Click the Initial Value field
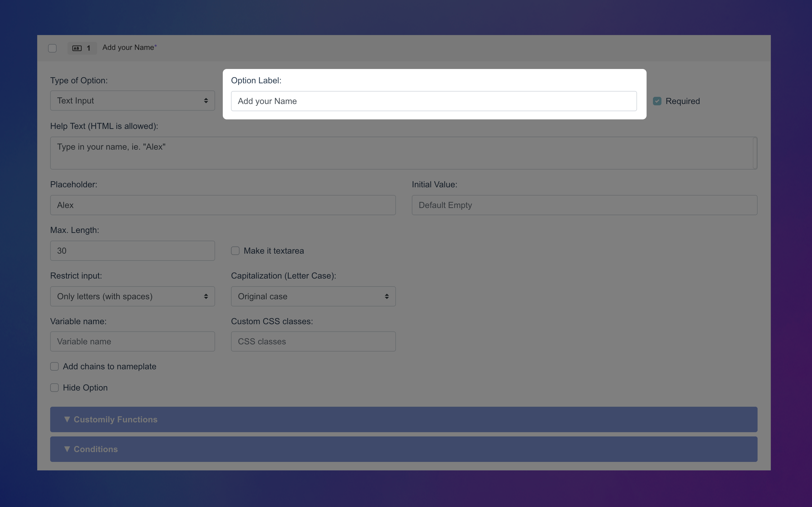Screen dimensions: 812x507 tap(584, 205)
